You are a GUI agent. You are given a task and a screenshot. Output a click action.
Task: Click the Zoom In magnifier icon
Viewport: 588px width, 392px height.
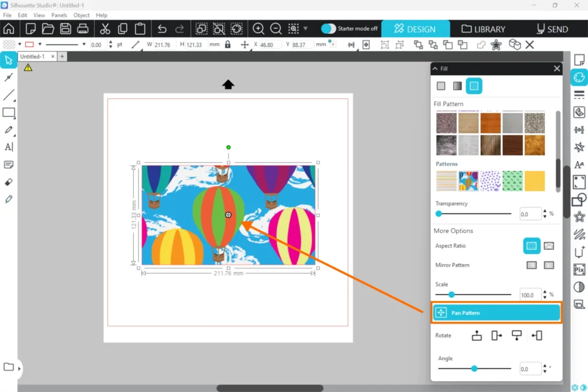(259, 29)
